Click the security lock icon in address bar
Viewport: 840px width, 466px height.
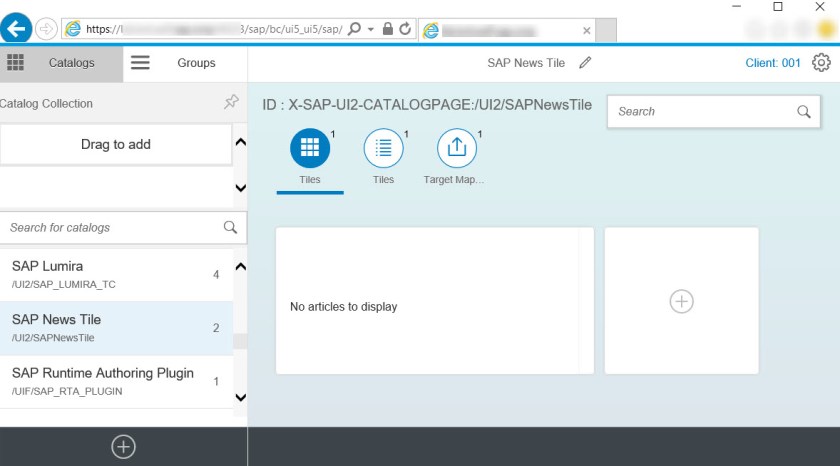(x=388, y=28)
